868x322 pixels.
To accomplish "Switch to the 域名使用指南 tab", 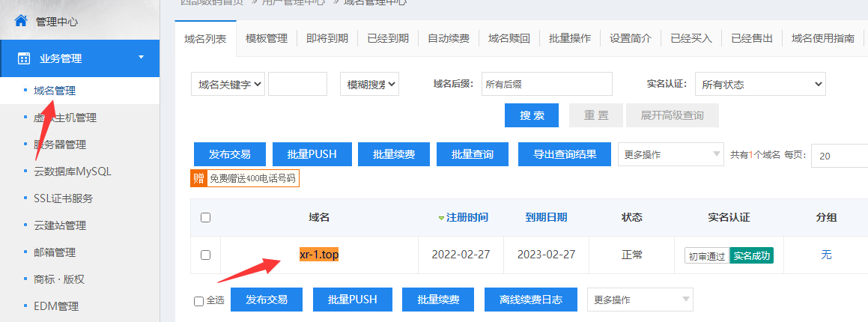I will point(823,38).
